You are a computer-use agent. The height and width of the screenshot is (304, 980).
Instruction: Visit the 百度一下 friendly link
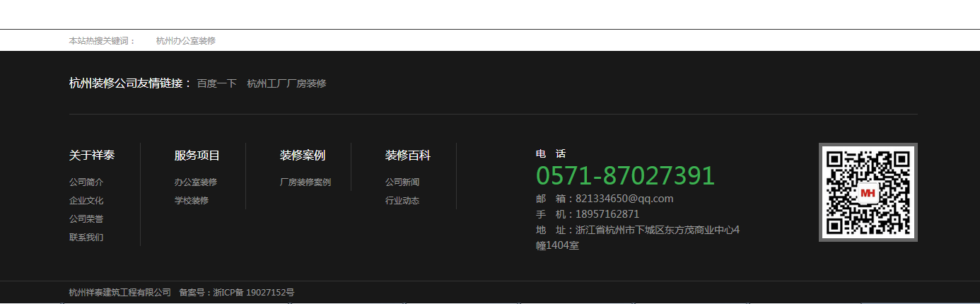(x=216, y=83)
